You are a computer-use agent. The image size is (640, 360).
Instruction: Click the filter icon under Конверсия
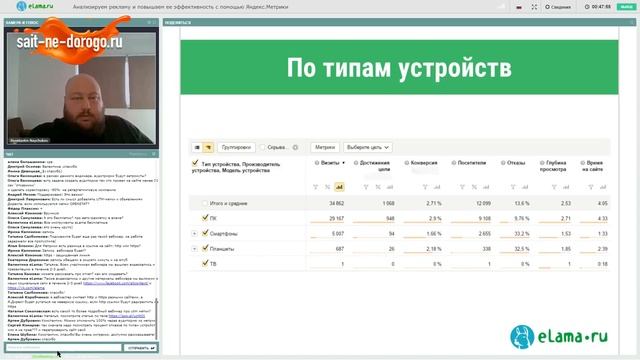425,187
